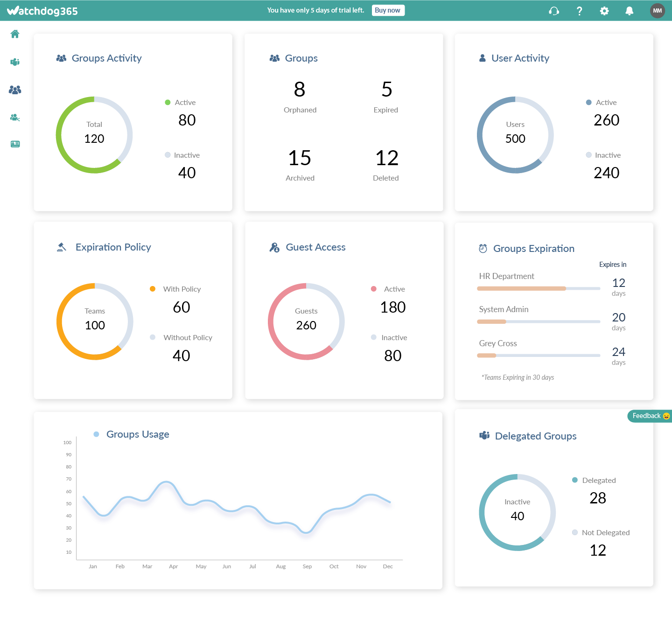Viewport: 672px width, 628px height.
Task: Click the HR Department expiration progress bar
Action: (x=539, y=288)
